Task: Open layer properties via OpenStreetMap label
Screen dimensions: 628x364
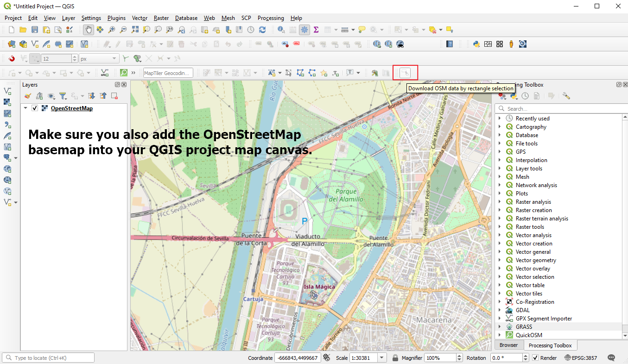Action: 71,108
